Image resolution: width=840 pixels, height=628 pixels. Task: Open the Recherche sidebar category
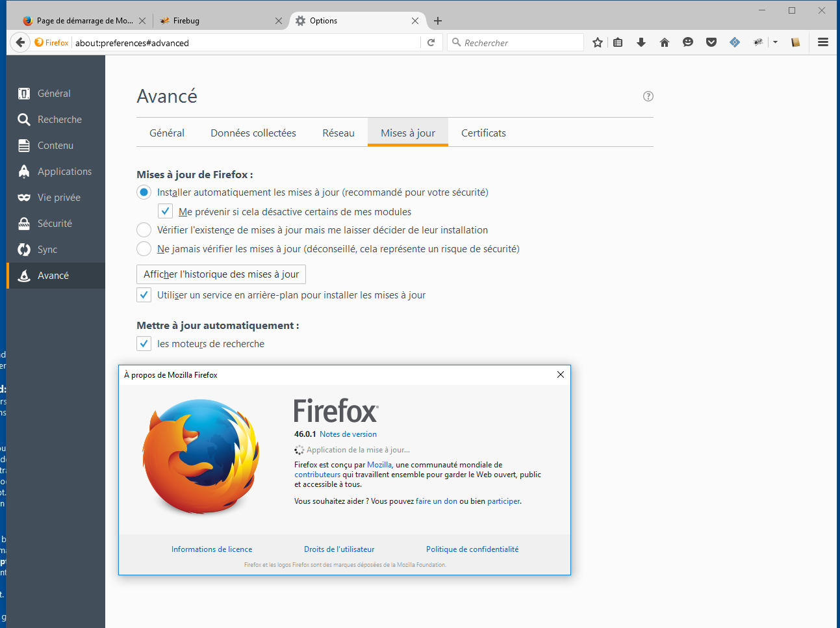coord(56,120)
